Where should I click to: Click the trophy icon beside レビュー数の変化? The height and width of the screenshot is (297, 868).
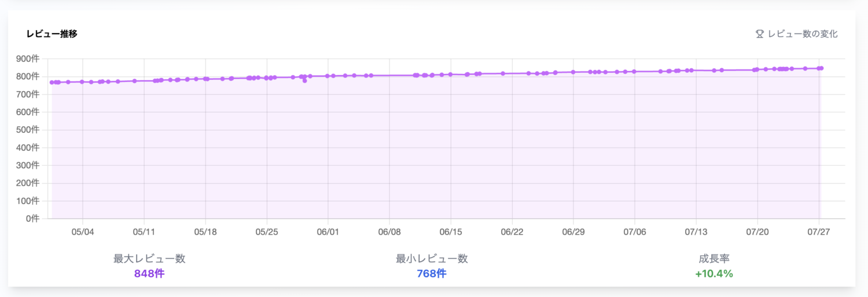tap(760, 34)
